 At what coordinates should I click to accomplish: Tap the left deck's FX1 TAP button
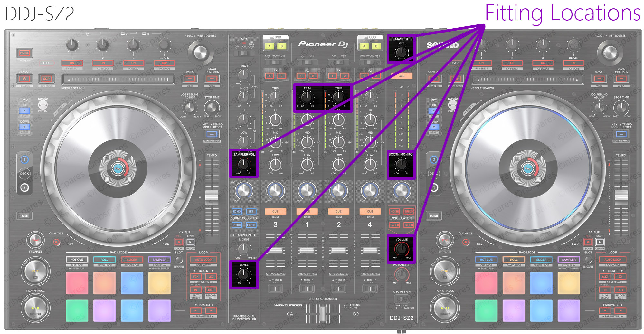coord(164,63)
